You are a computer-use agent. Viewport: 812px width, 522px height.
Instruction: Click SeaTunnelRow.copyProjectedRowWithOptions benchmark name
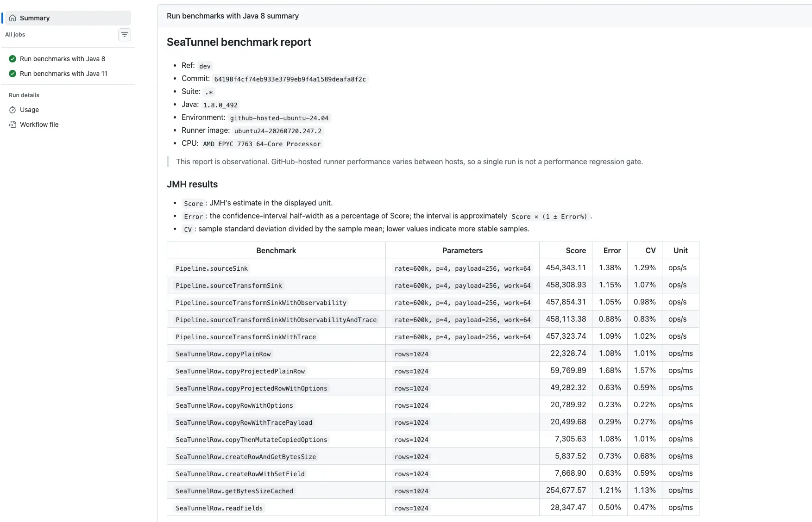252,388
